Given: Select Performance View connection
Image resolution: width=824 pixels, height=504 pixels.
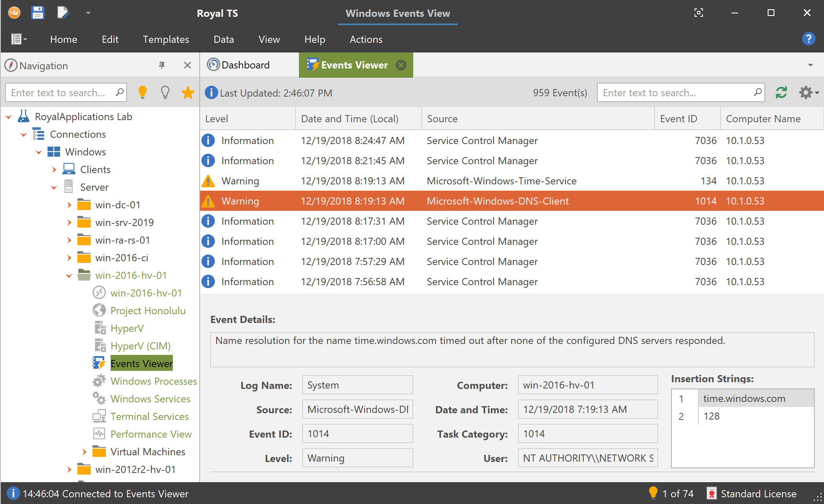Looking at the screenshot, I should [x=151, y=434].
